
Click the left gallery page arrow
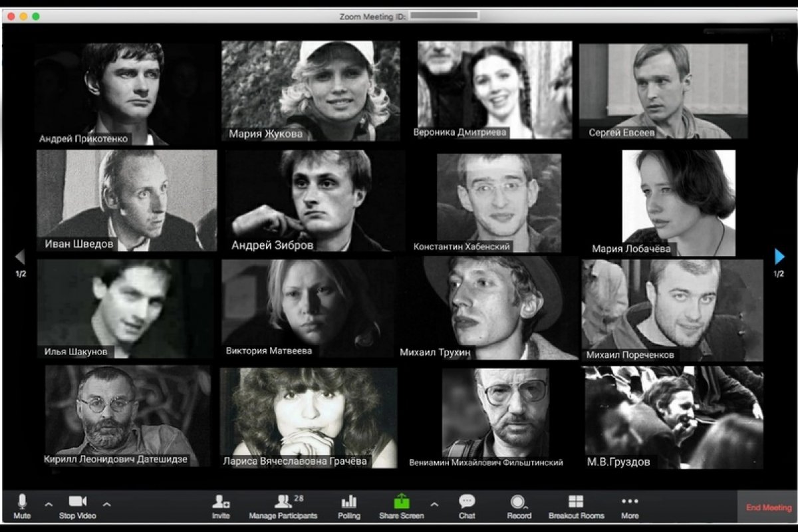20,257
